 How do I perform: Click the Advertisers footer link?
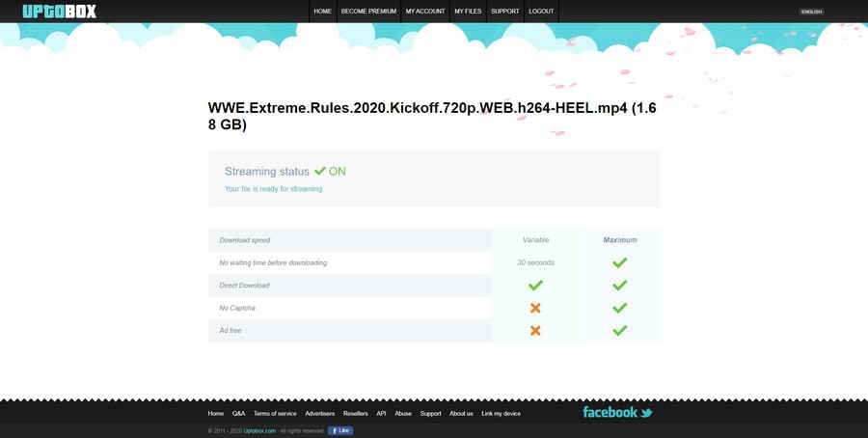(320, 414)
